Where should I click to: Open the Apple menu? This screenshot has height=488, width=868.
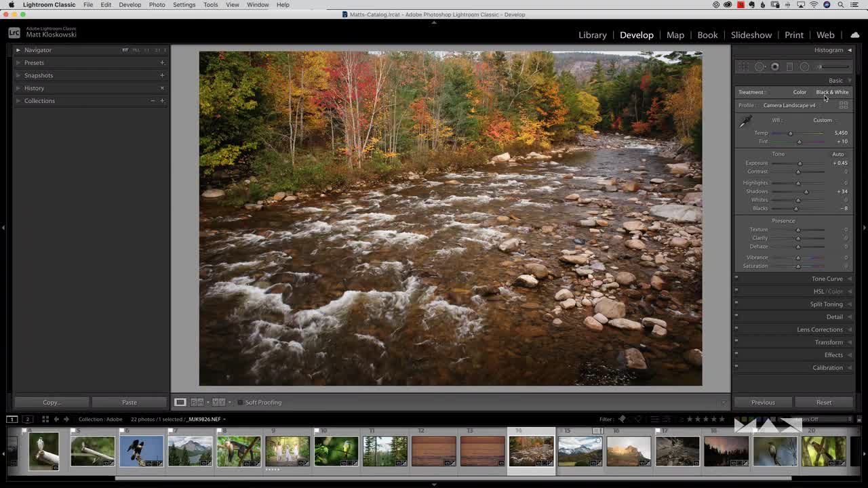click(11, 5)
